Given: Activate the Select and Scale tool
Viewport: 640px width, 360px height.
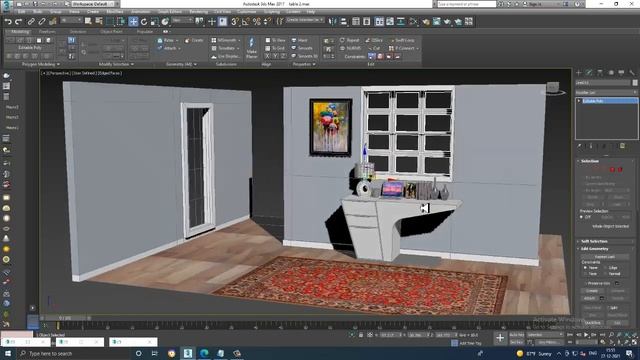Looking at the screenshot, I should (x=154, y=22).
